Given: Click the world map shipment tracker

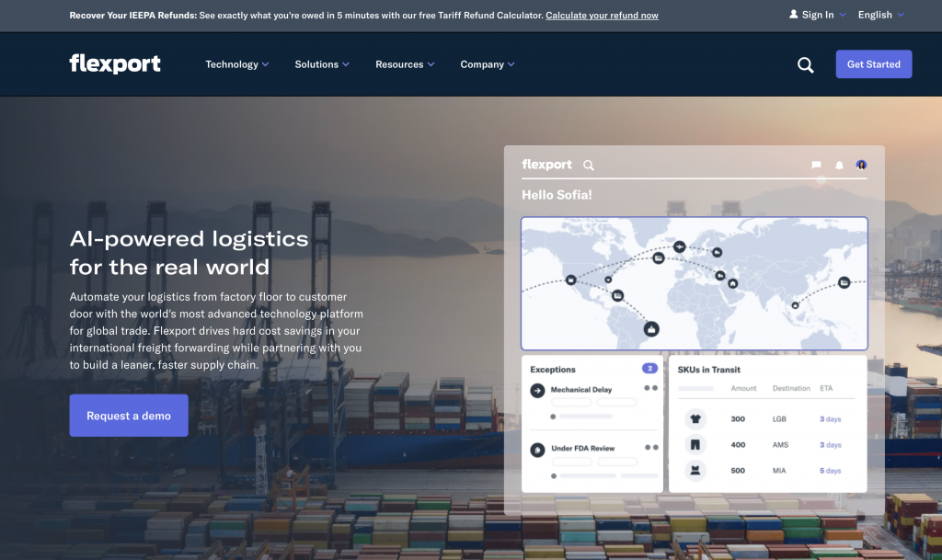Looking at the screenshot, I should point(695,283).
